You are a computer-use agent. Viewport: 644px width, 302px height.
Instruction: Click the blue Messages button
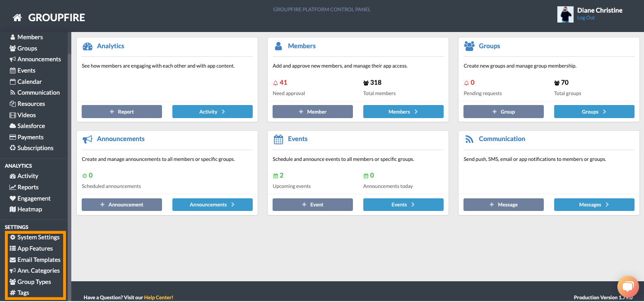(x=594, y=205)
